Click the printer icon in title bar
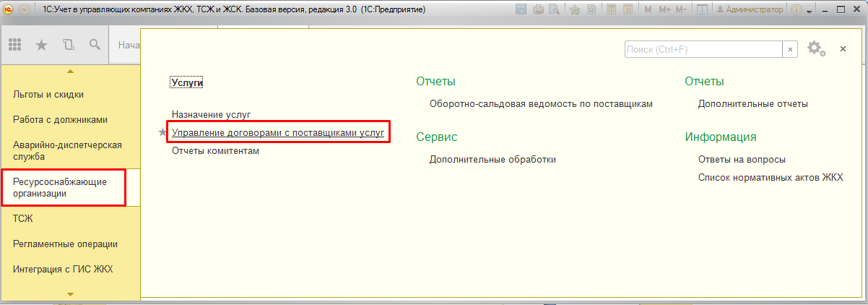Screen dimensions: 868x305 pos(539,10)
